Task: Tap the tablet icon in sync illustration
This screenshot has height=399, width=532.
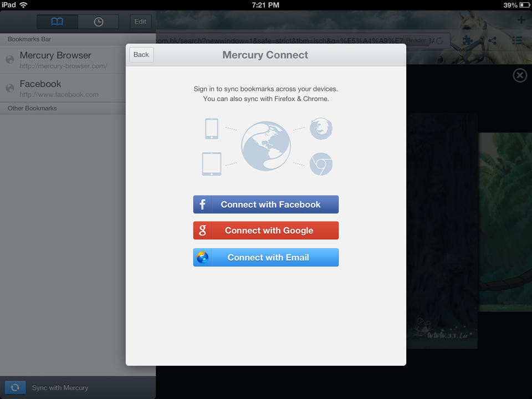Action: (212, 164)
